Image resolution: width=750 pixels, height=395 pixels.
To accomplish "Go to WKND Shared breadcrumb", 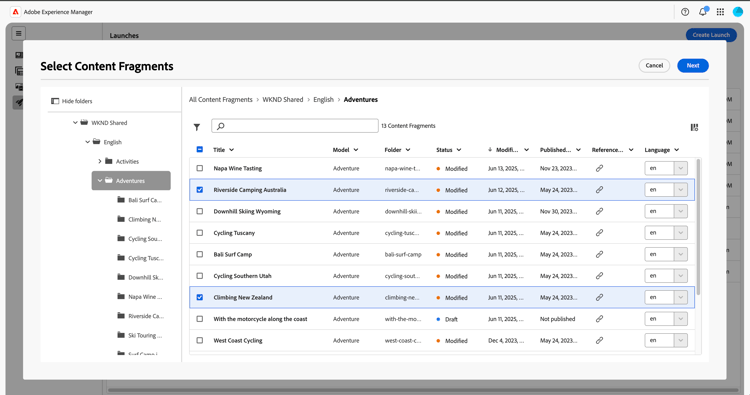I will pos(283,99).
